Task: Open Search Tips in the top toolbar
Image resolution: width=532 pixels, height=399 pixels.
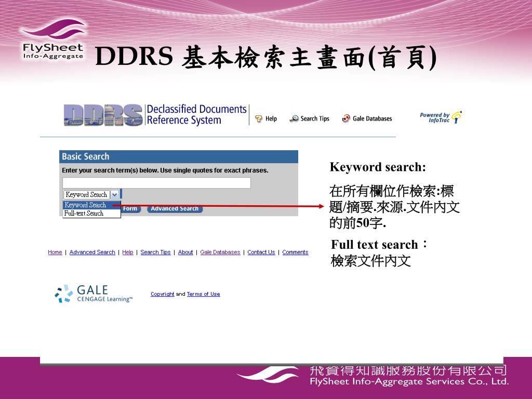Action: [315, 118]
